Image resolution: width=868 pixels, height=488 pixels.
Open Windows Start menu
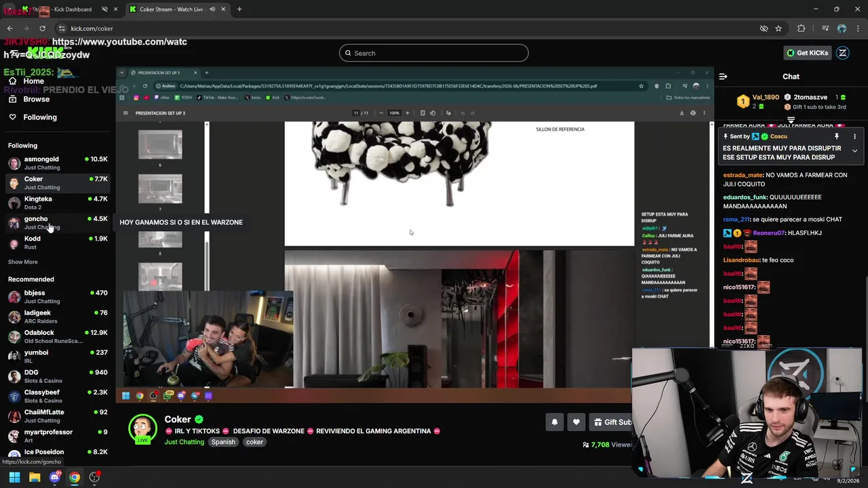[14, 477]
